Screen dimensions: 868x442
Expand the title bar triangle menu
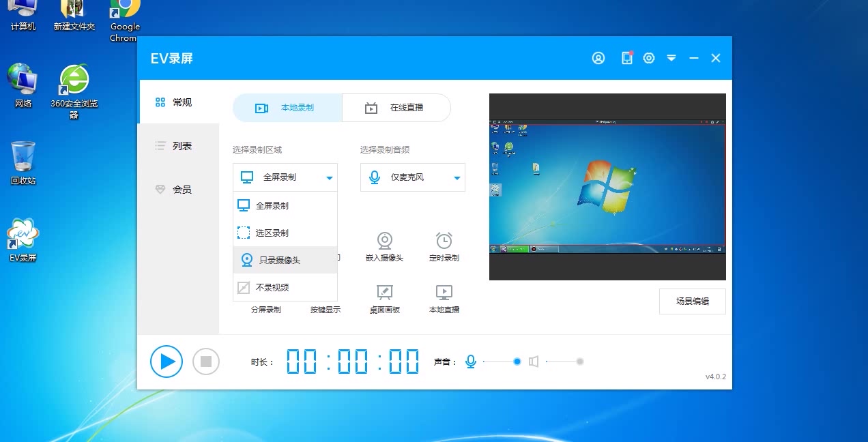coord(671,59)
